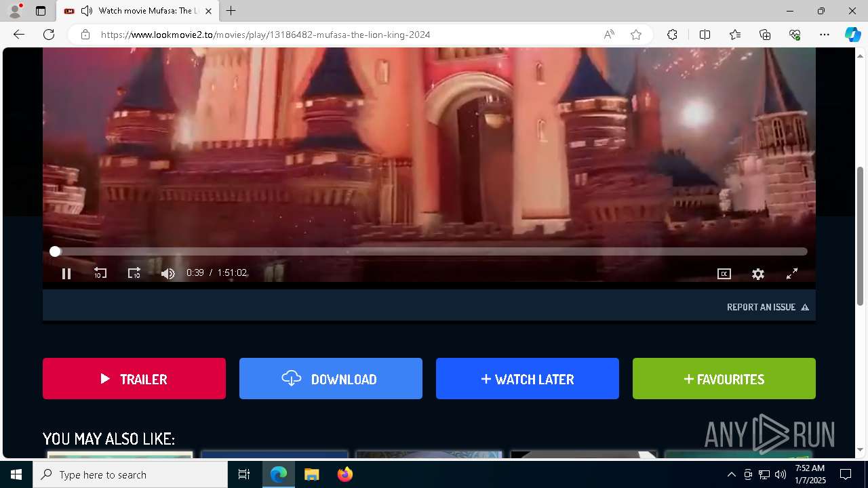The image size is (868, 488).
Task: Open network status tray icon
Action: click(764, 474)
